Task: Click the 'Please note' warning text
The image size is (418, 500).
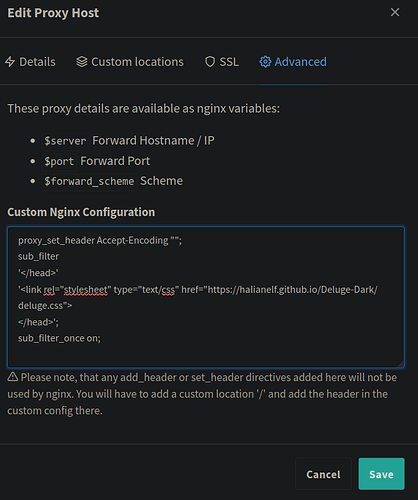Action: [202, 394]
